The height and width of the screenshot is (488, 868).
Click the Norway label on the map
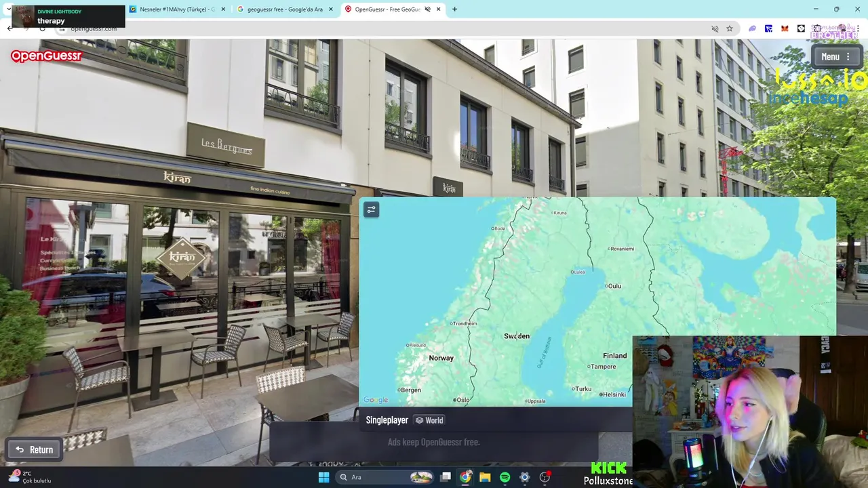tap(441, 358)
